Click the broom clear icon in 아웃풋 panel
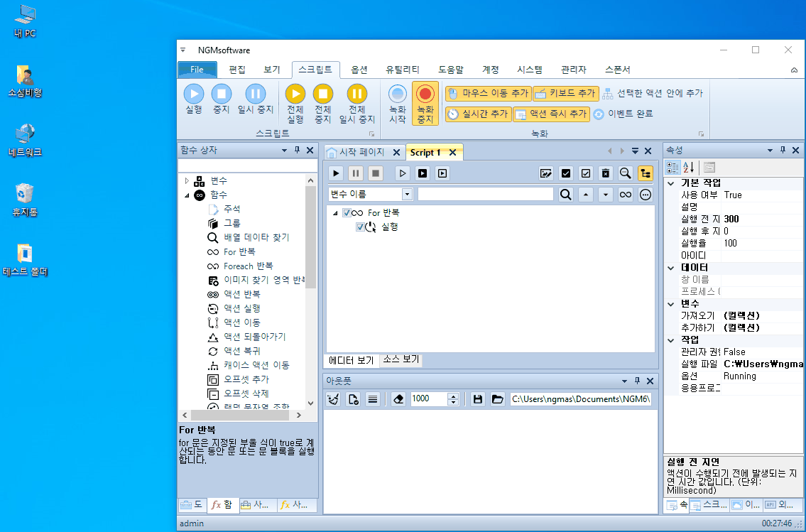This screenshot has height=532, width=806. tap(334, 399)
